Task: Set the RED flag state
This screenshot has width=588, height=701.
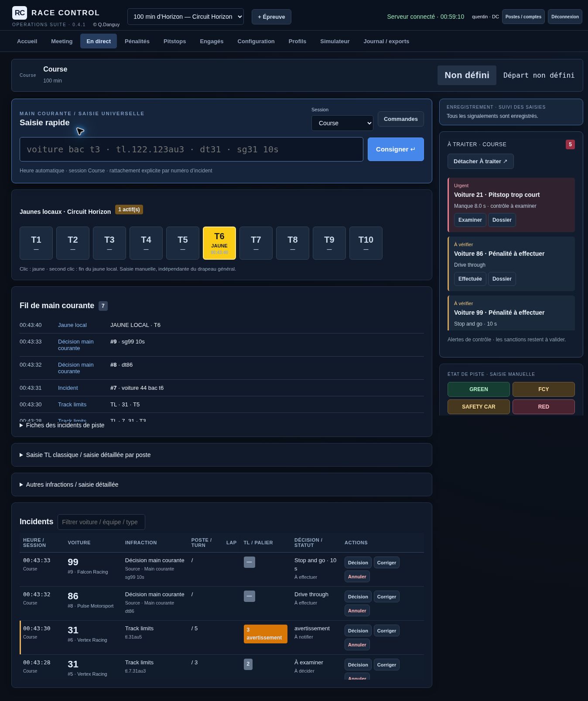Action: coord(544,407)
